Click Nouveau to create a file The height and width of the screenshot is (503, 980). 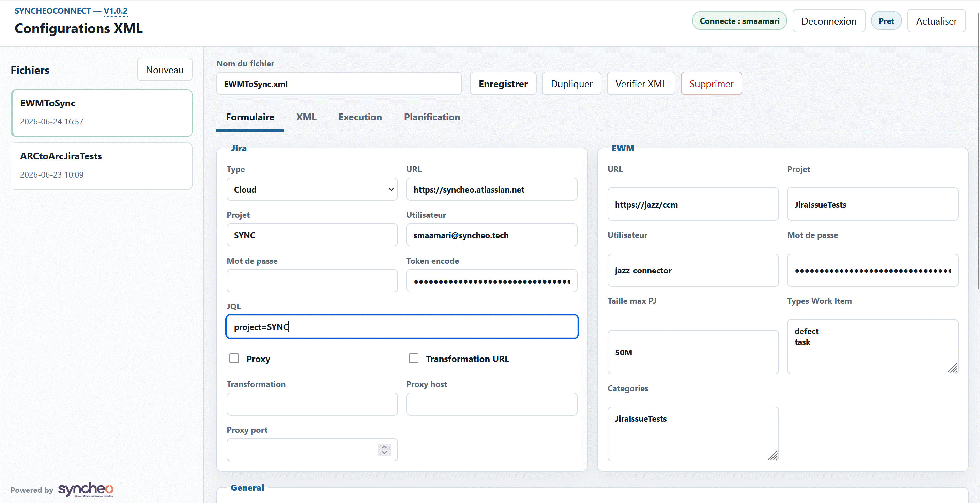click(164, 70)
